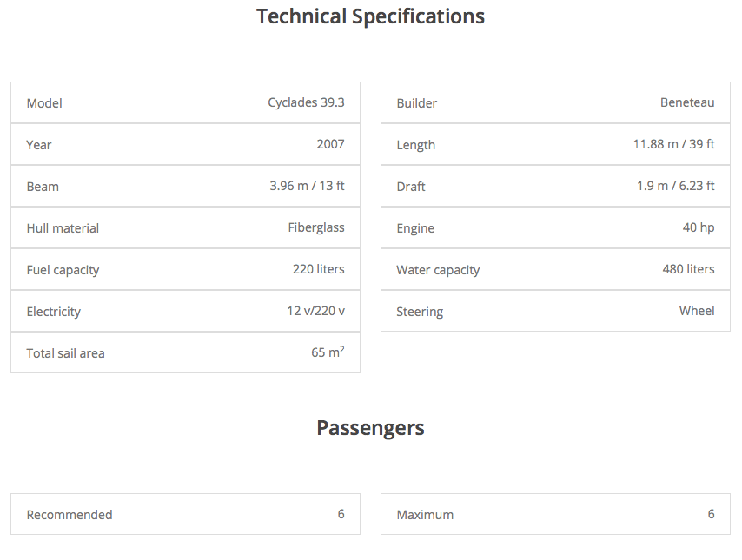Click the 65 m² sail area value
742x560 pixels.
[328, 352]
